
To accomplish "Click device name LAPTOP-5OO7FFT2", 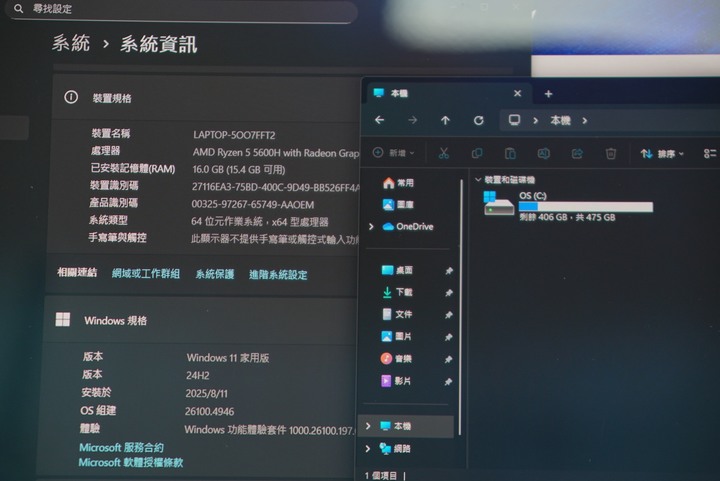I will pos(234,135).
